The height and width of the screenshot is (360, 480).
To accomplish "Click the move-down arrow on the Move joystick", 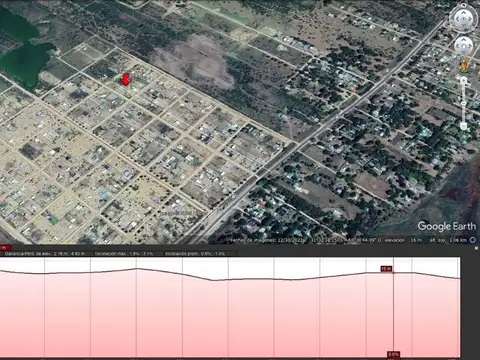I will click(x=464, y=51).
